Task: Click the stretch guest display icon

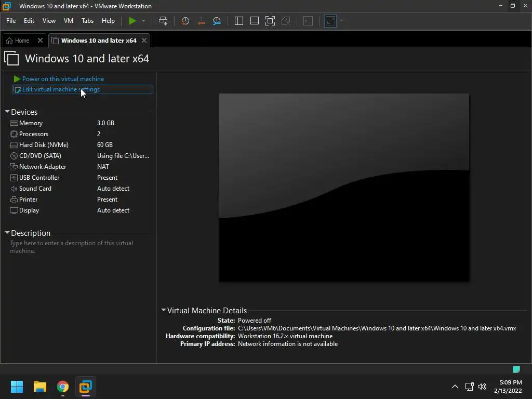Action: tap(330, 21)
